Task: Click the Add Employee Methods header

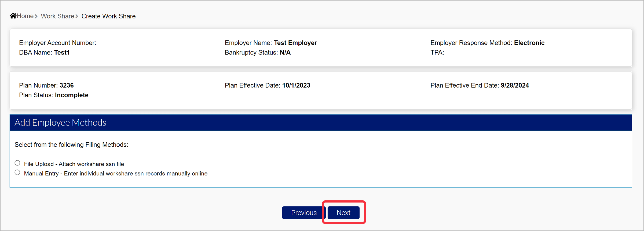Action: tap(60, 122)
